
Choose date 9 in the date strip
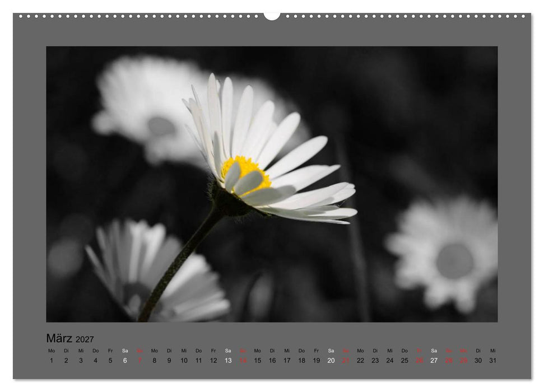tap(169, 361)
